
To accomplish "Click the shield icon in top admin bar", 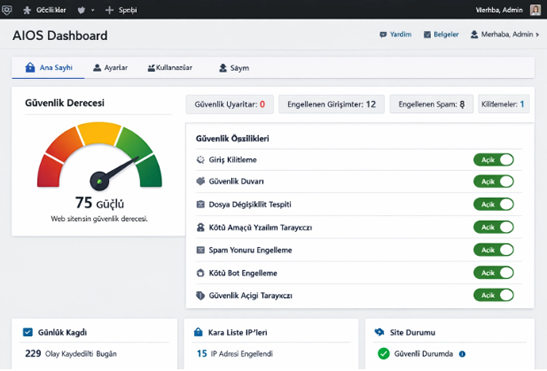I will (81, 10).
